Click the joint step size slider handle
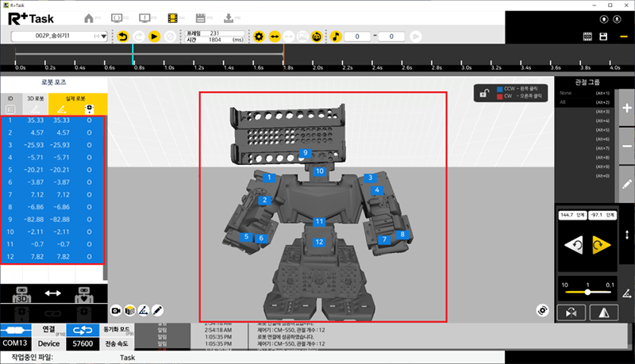 [x=587, y=292]
